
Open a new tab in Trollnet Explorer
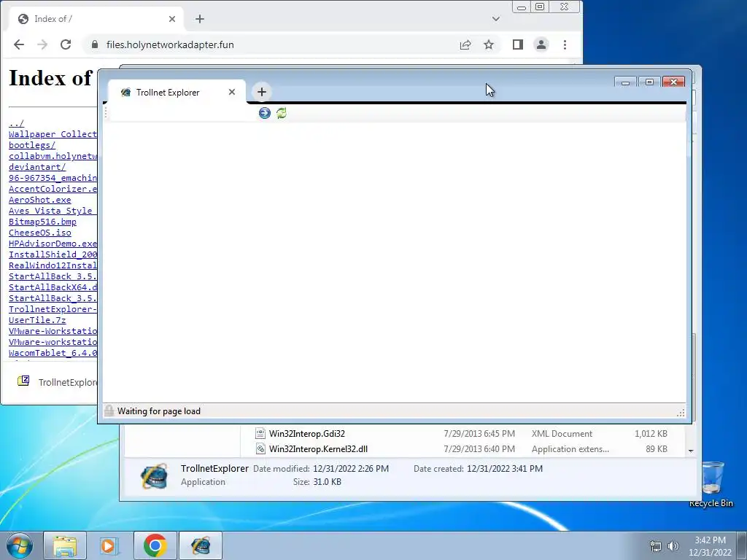(262, 92)
